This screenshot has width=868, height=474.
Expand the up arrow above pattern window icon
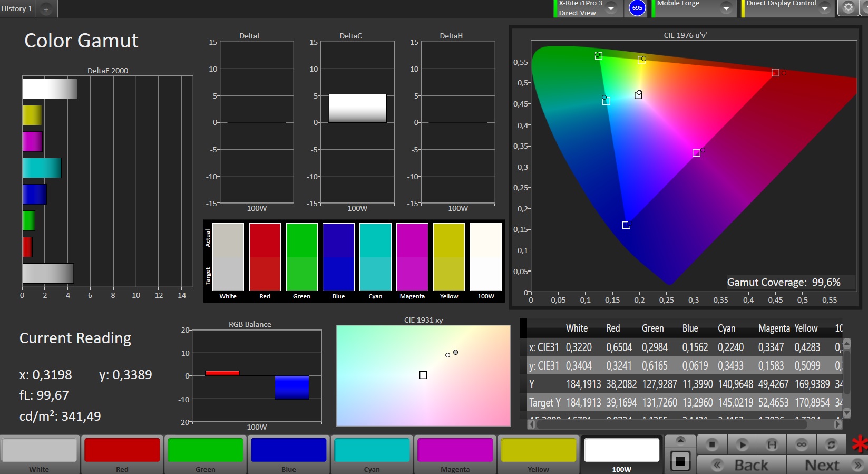tap(680, 440)
